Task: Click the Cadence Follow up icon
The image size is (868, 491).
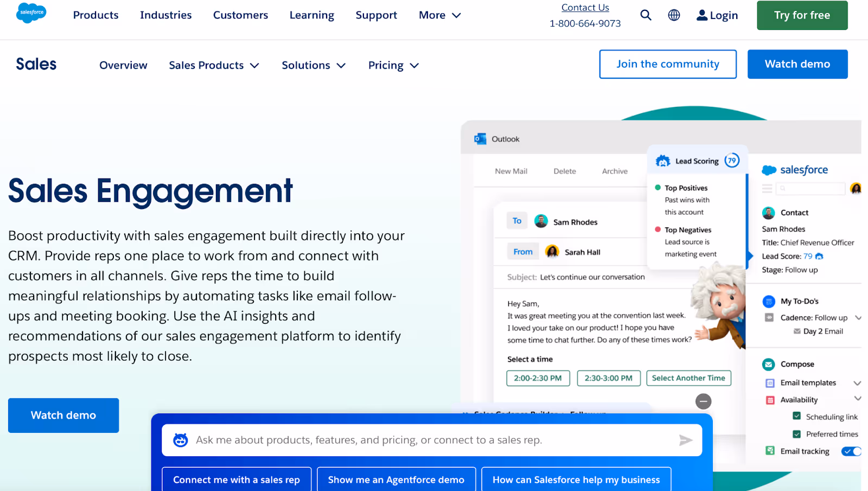Action: pyautogui.click(x=769, y=317)
